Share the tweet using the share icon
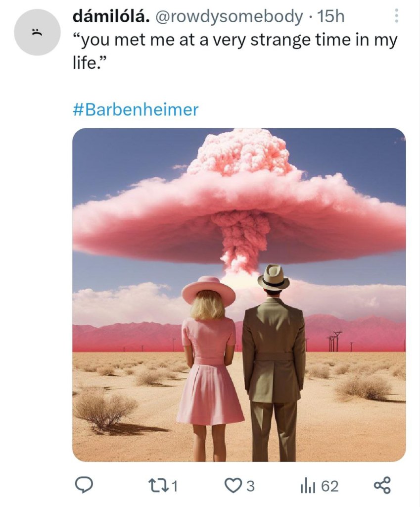Image resolution: width=420 pixels, height=507 pixels. [382, 486]
